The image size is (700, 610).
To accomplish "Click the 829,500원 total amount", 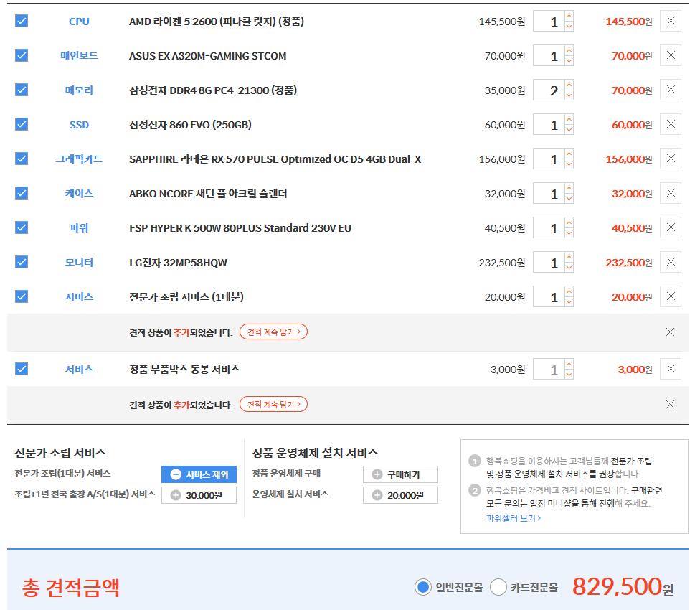I will tap(623, 586).
